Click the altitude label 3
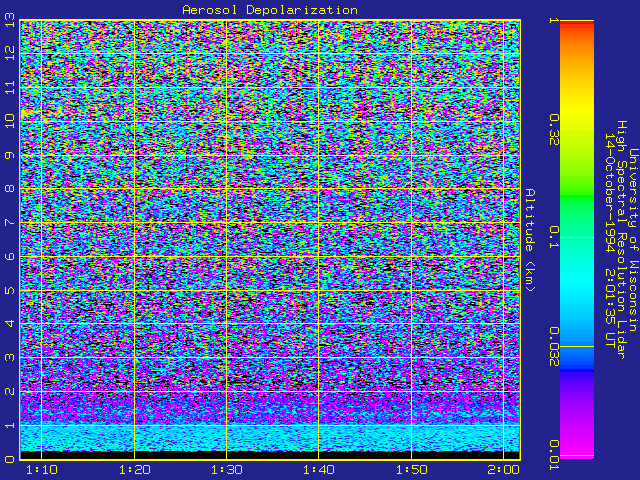This screenshot has height=480, width=640. point(9,358)
